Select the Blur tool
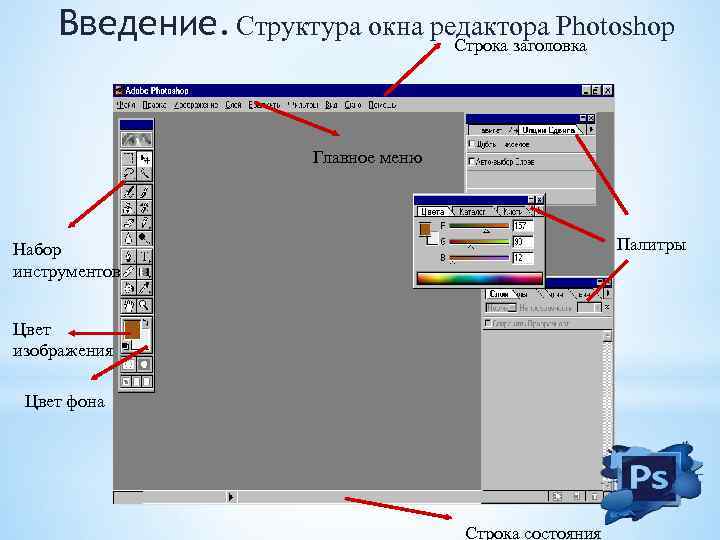720x540 pixels. tap(128, 238)
